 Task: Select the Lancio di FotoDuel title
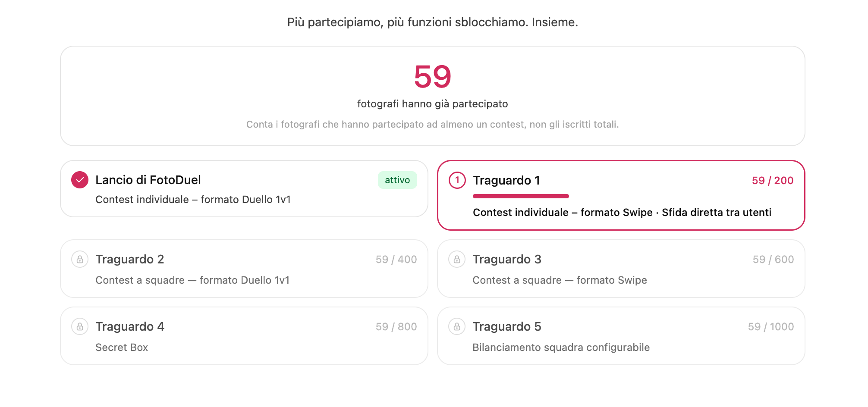point(148,180)
